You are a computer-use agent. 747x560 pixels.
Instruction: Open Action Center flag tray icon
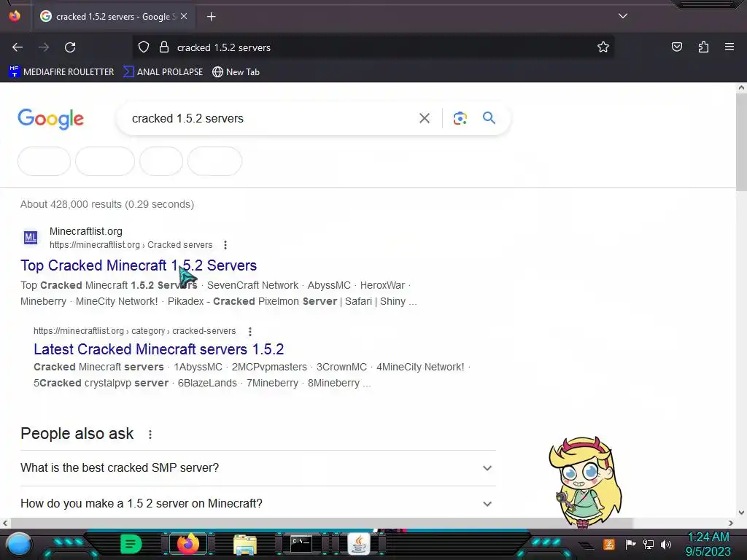[631, 544]
